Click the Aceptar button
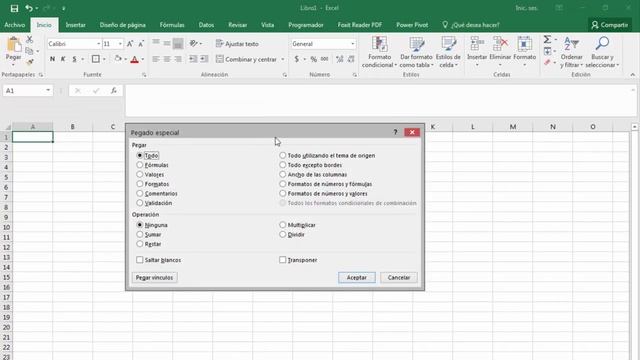This screenshot has height=360, width=640. 357,278
